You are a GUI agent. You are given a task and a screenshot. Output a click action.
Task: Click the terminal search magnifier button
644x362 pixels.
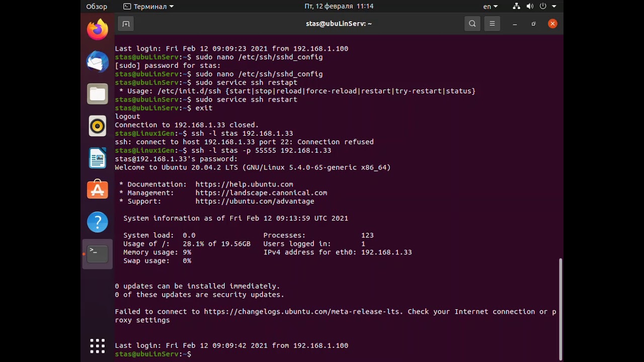472,24
